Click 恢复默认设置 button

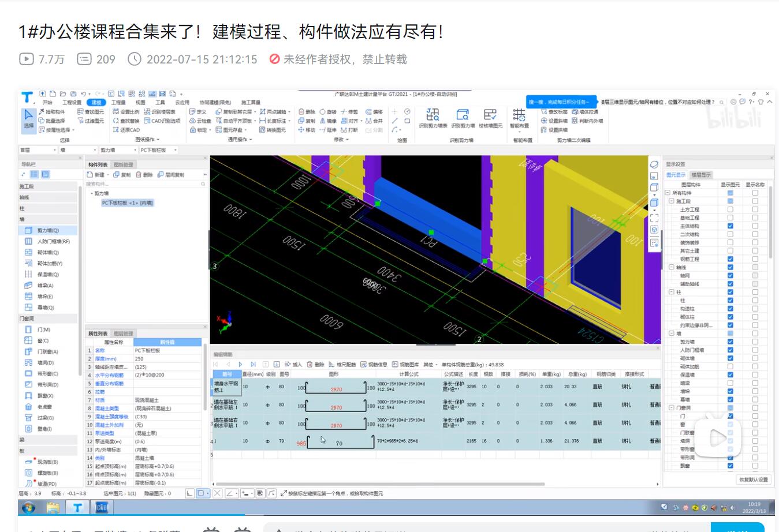point(754,479)
